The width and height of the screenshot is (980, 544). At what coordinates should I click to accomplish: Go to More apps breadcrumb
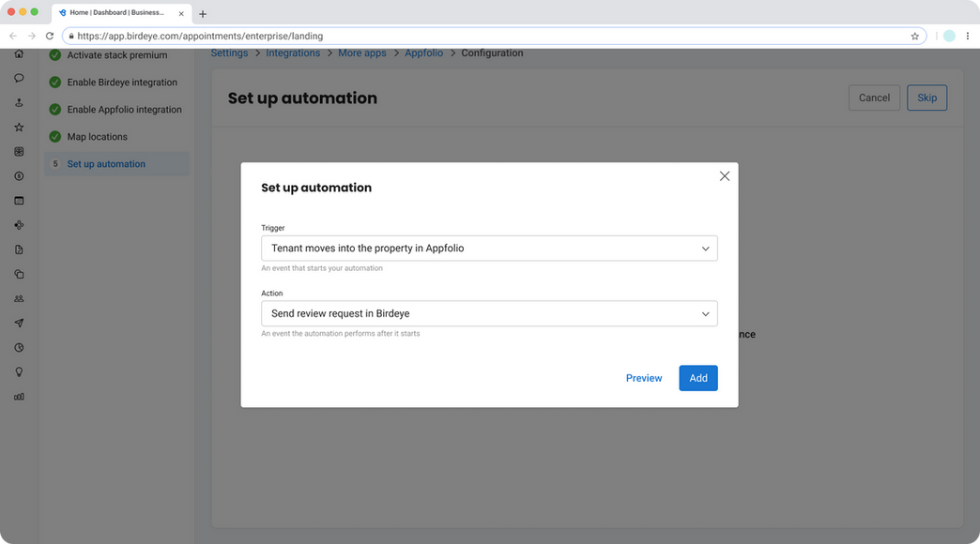362,53
